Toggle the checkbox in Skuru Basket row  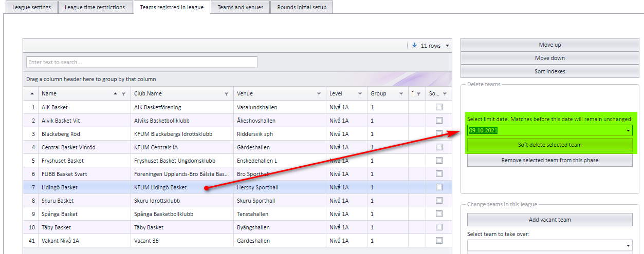(x=439, y=201)
